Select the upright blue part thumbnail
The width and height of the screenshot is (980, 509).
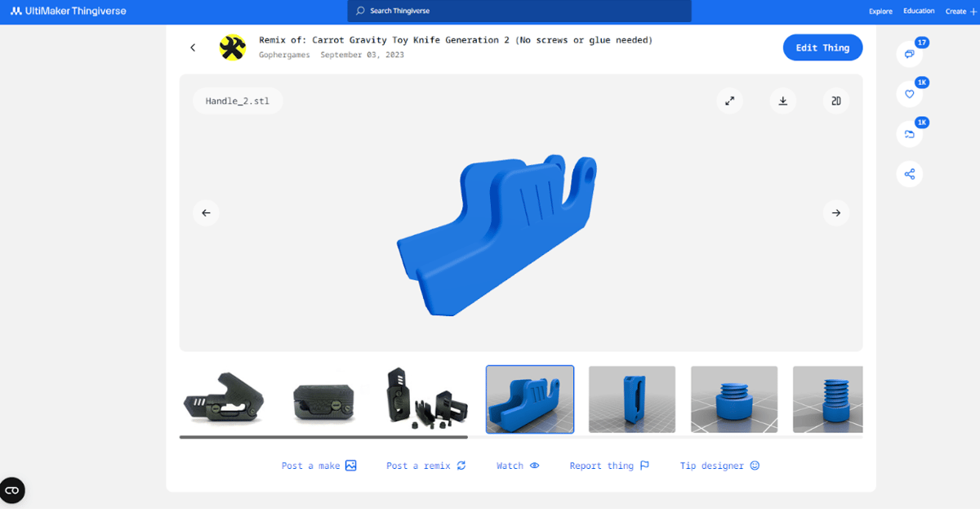pyautogui.click(x=632, y=400)
